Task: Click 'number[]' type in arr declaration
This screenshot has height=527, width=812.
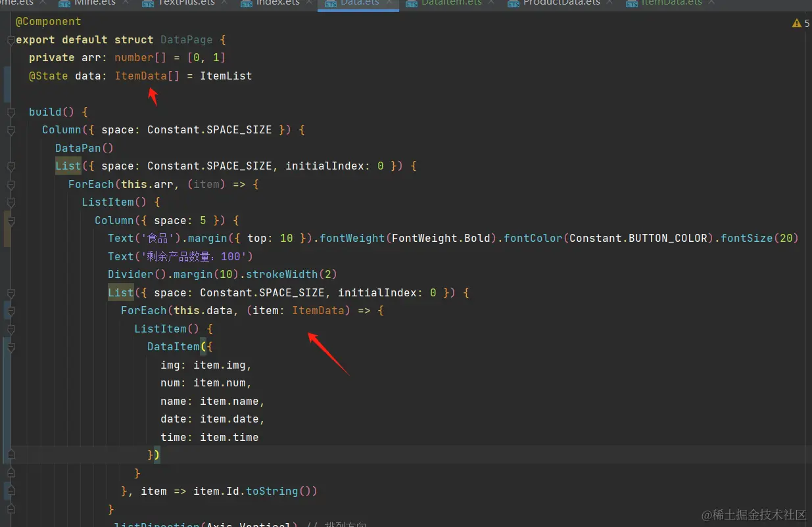Action: [x=141, y=58]
